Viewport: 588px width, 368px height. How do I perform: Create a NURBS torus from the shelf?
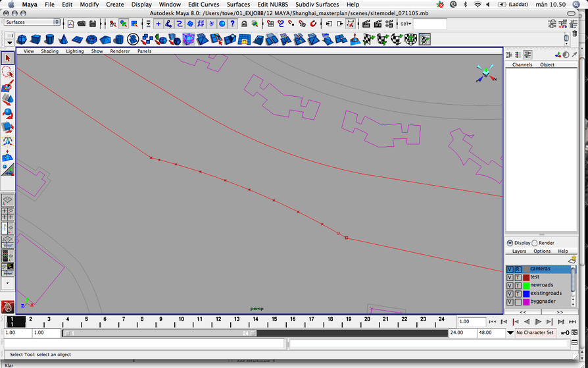coord(91,39)
